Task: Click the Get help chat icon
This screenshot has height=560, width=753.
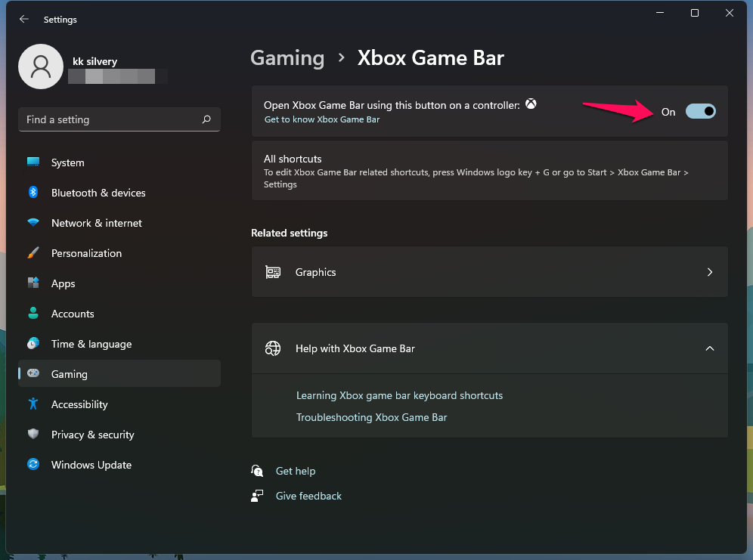Action: (257, 471)
